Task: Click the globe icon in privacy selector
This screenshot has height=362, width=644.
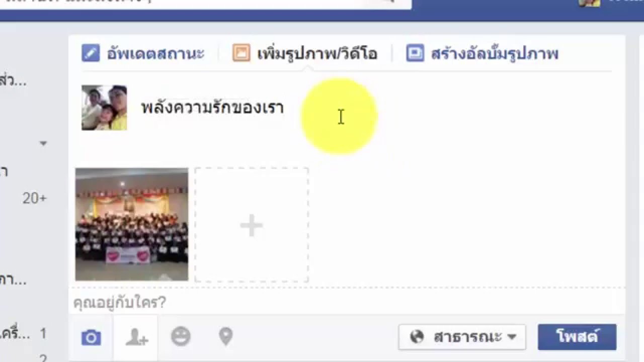Action: click(417, 337)
